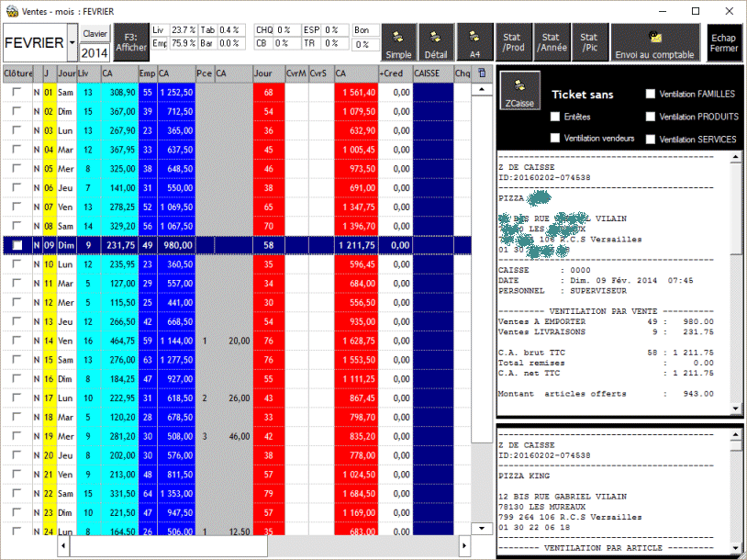Click the column chooser icon in table header
This screenshot has height=560, width=747.
[483, 73]
